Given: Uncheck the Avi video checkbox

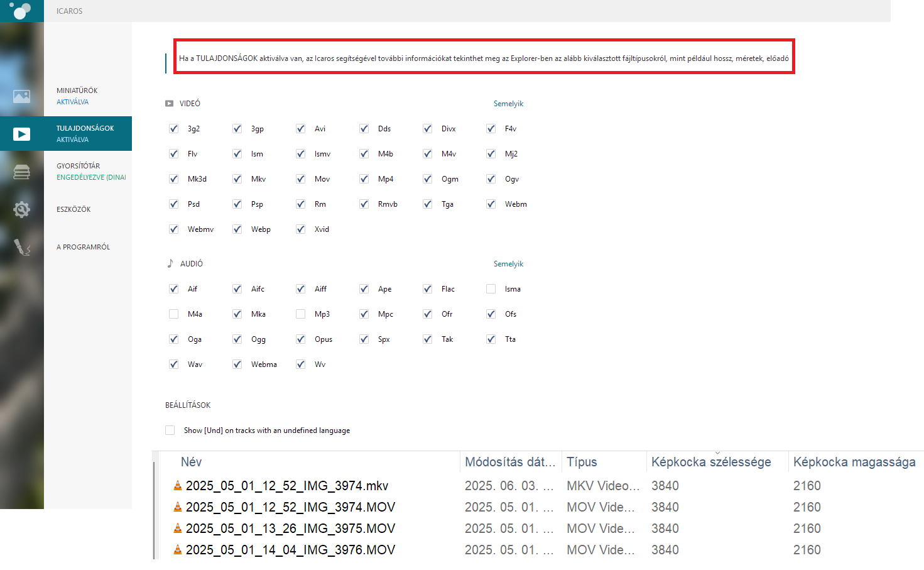Looking at the screenshot, I should click(x=301, y=129).
